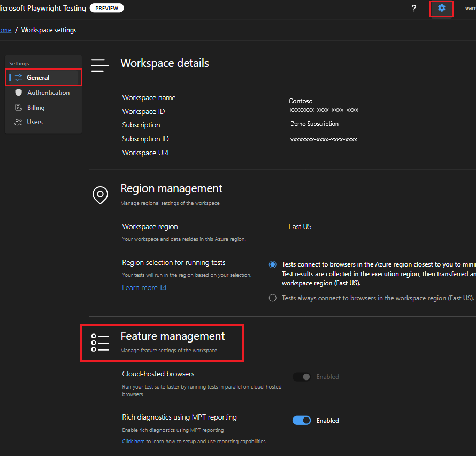Click the Workspace ID value
The height and width of the screenshot is (456, 476).
(324, 110)
